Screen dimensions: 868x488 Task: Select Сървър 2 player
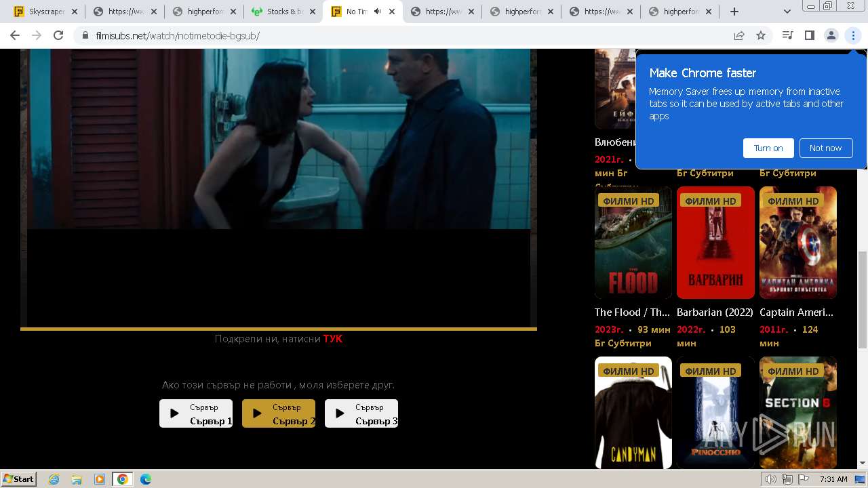(x=279, y=413)
